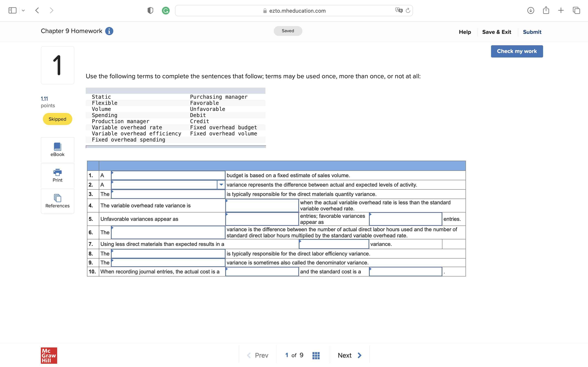This screenshot has height=367, width=588.
Task: Click the Grammarly extension icon
Action: [166, 10]
